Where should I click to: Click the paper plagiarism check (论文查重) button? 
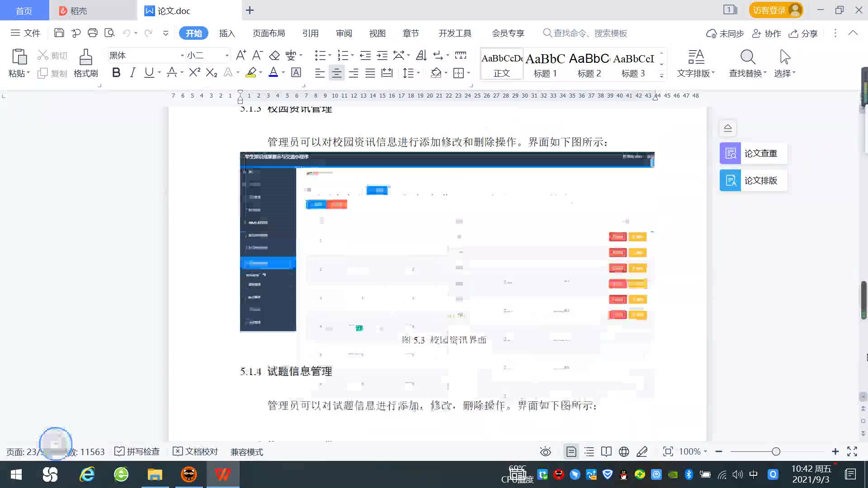tap(753, 153)
